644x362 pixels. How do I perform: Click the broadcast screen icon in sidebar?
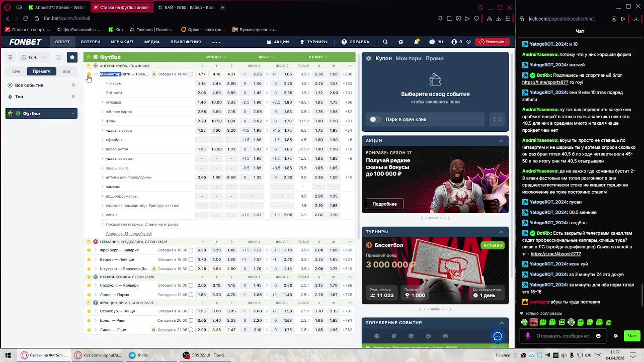click(59, 57)
